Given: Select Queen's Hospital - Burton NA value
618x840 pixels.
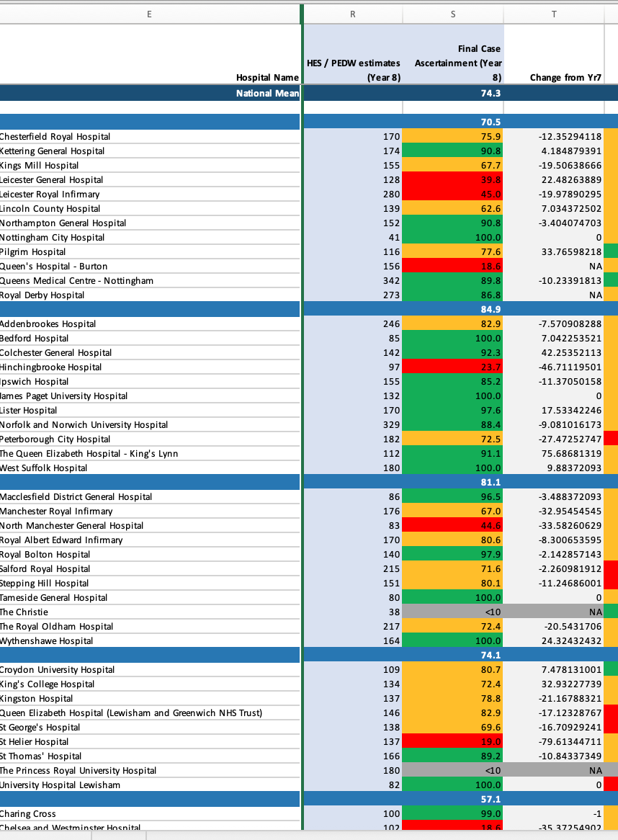Looking at the screenshot, I should click(x=553, y=266).
